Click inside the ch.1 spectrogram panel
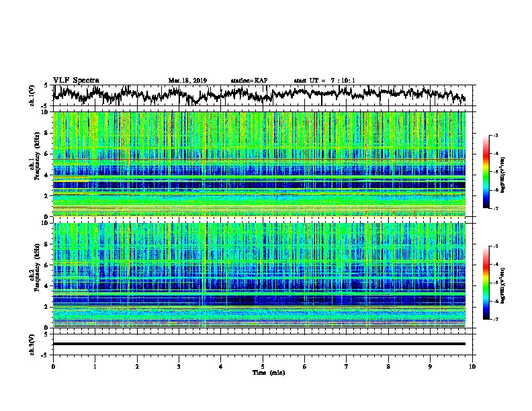 click(x=259, y=164)
